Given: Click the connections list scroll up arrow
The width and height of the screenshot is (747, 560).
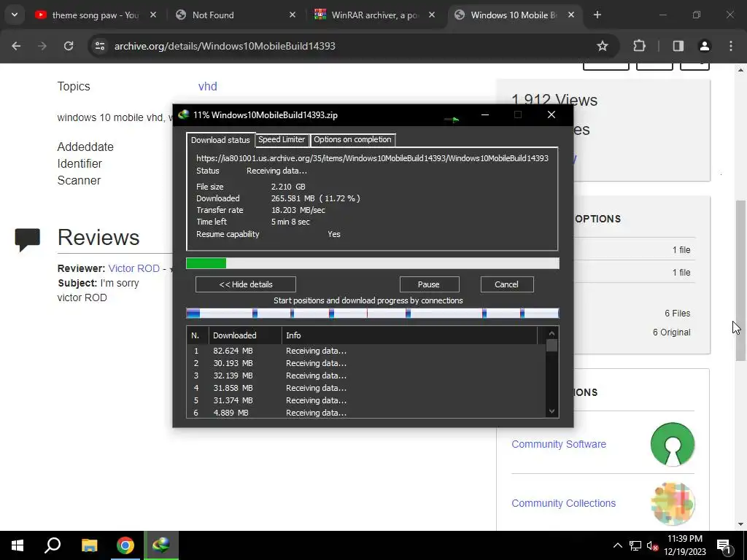Looking at the screenshot, I should (x=551, y=333).
